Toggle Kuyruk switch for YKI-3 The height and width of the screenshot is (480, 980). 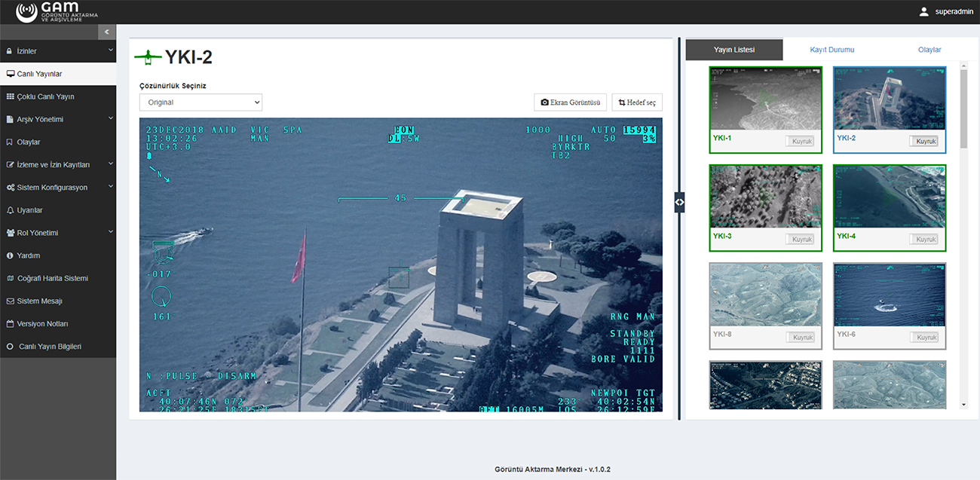(x=799, y=239)
